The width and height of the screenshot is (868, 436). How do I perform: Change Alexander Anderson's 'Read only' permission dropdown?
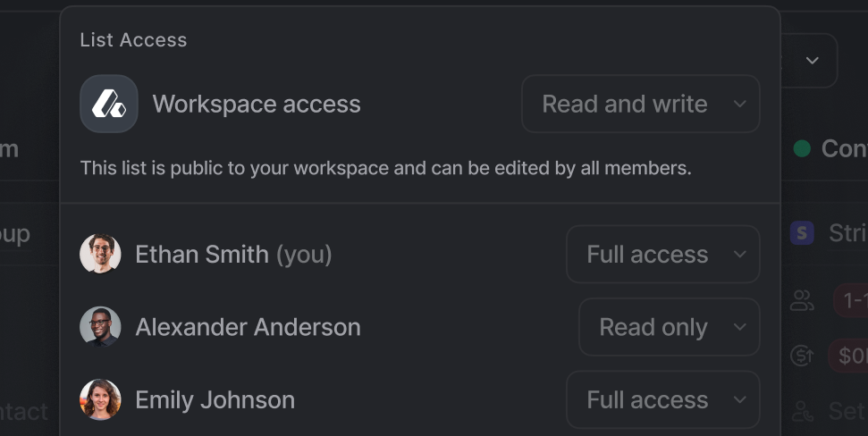tap(669, 327)
